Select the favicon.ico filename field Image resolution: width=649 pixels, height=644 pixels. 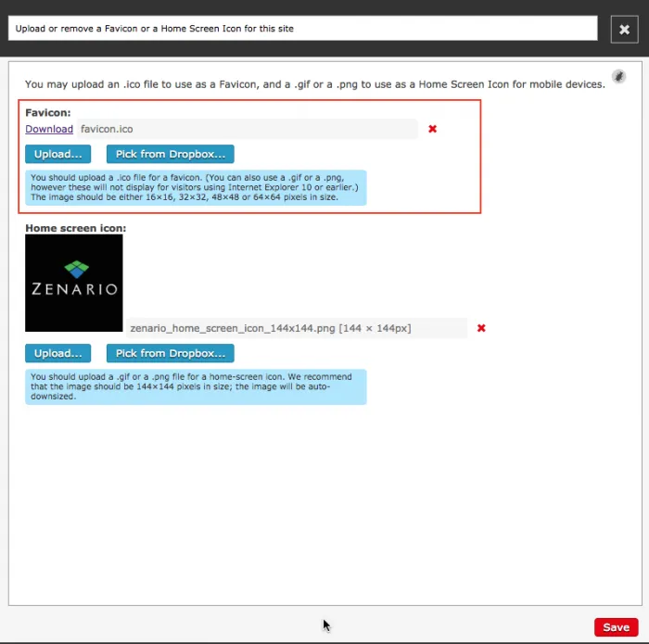coord(247,129)
